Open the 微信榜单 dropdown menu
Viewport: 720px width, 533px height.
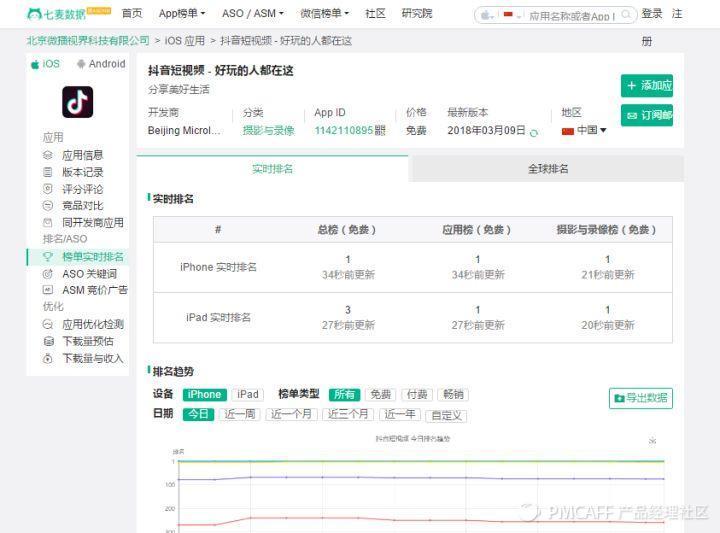click(324, 14)
